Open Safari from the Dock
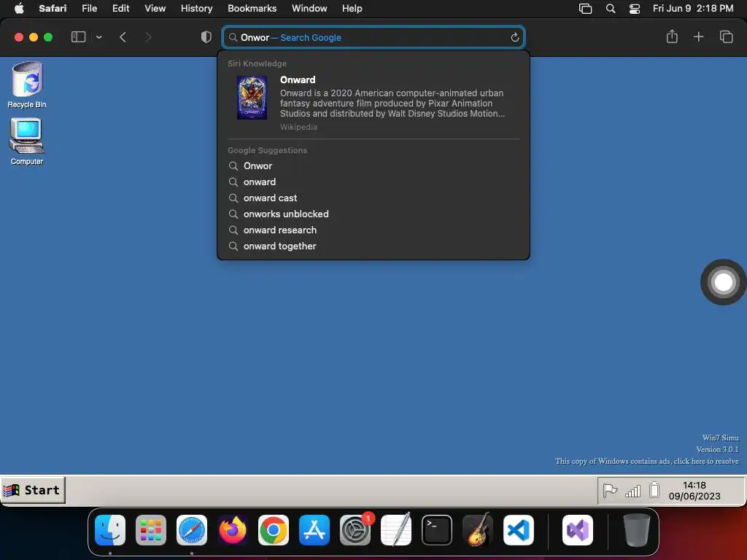Screen dimensions: 747x560 [x=192, y=530]
